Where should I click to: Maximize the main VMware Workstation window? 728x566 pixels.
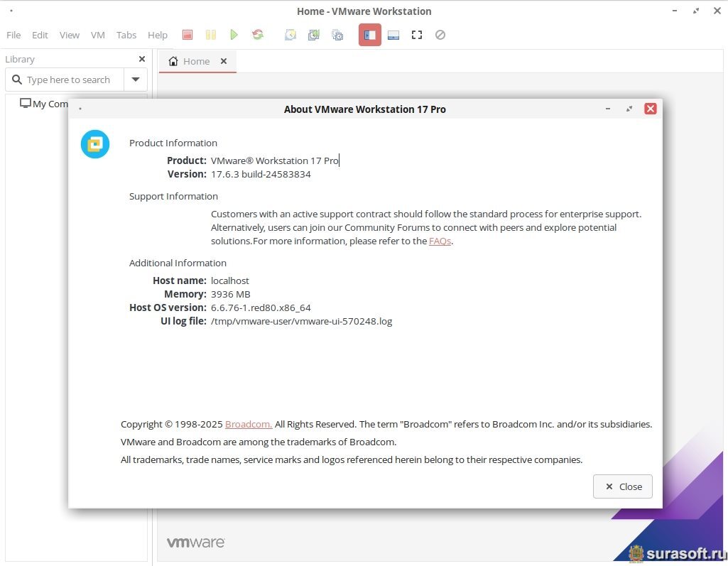(696, 11)
